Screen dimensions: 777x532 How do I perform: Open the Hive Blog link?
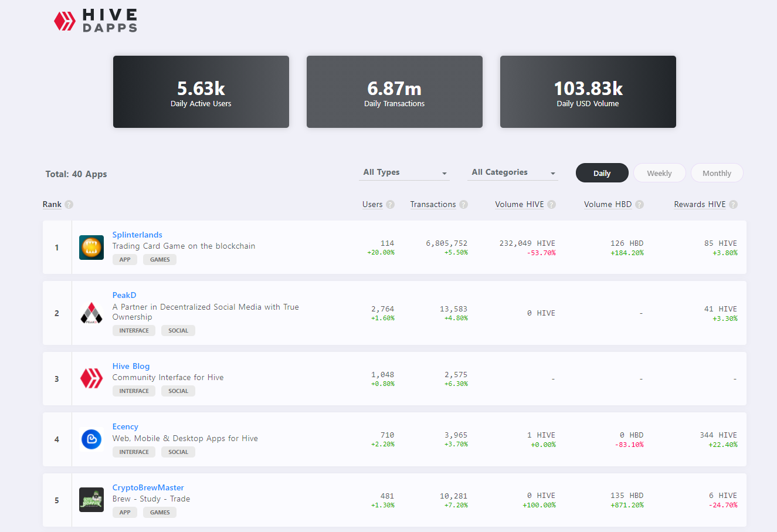131,366
